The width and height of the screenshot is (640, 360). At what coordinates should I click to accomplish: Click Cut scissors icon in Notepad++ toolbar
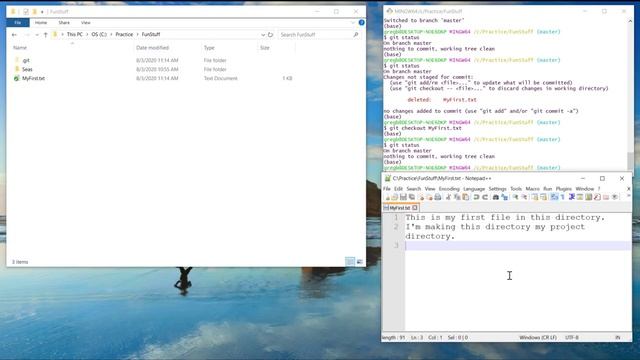tap(448, 197)
